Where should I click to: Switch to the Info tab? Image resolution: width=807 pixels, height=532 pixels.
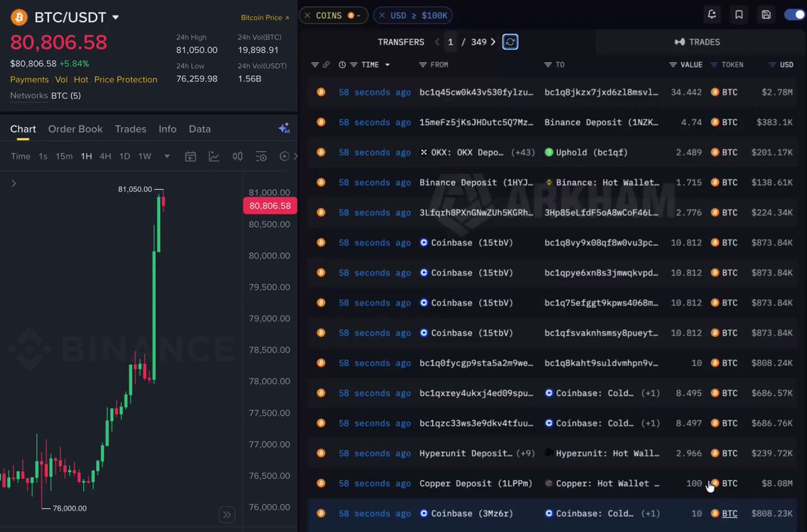point(167,128)
